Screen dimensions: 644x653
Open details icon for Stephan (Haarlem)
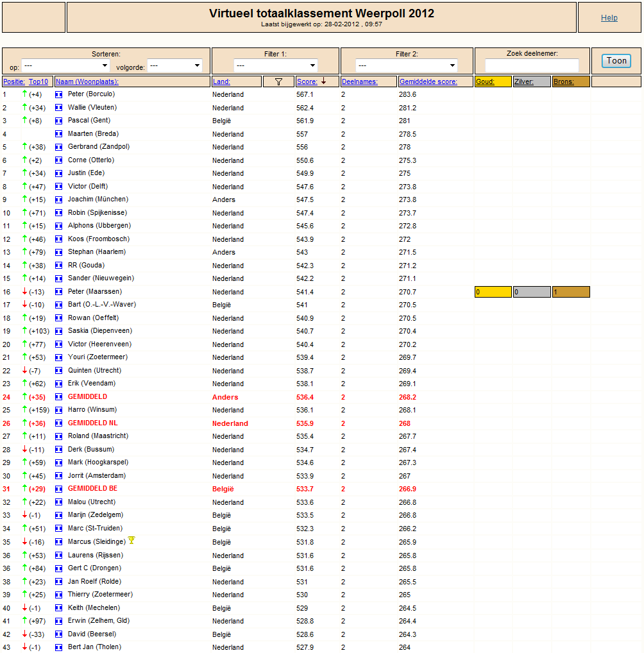coord(59,252)
